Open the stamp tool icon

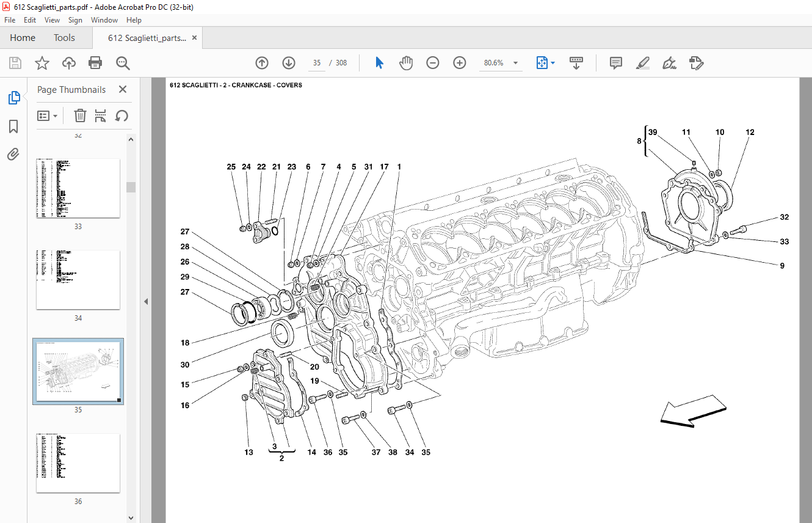tap(696, 63)
